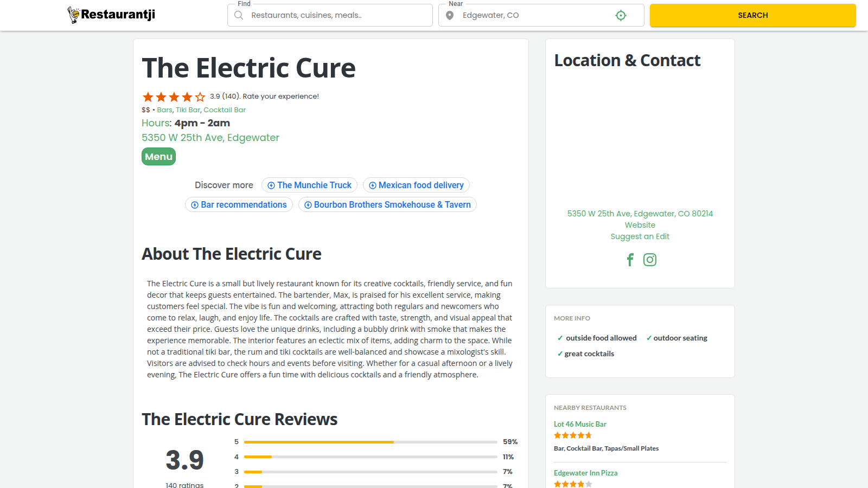Use current location crosshair icon
Image resolution: width=868 pixels, height=488 pixels.
(x=621, y=15)
